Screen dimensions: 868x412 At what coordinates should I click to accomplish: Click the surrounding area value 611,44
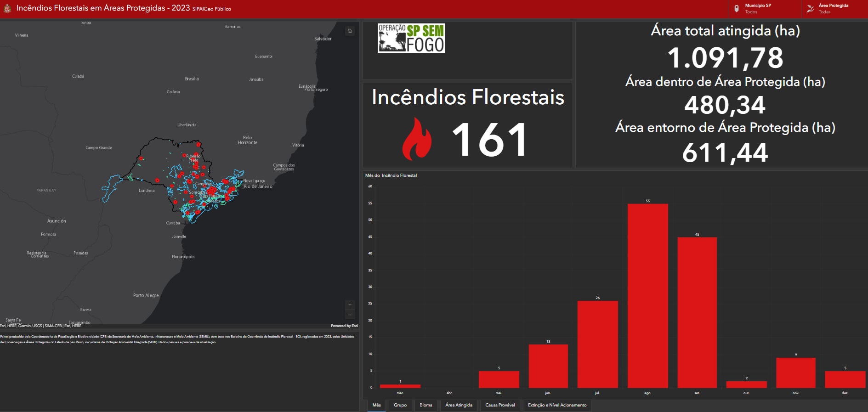725,152
